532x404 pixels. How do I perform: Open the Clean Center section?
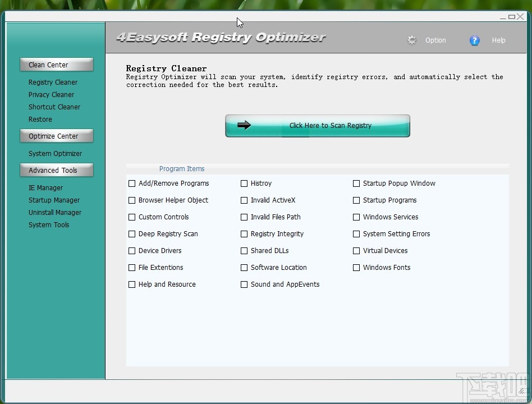pyautogui.click(x=57, y=65)
